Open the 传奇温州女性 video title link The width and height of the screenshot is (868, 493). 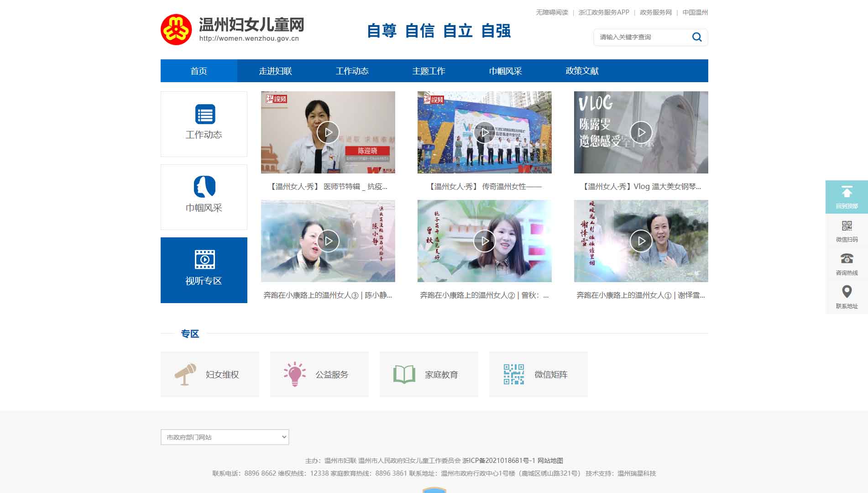[x=485, y=186]
